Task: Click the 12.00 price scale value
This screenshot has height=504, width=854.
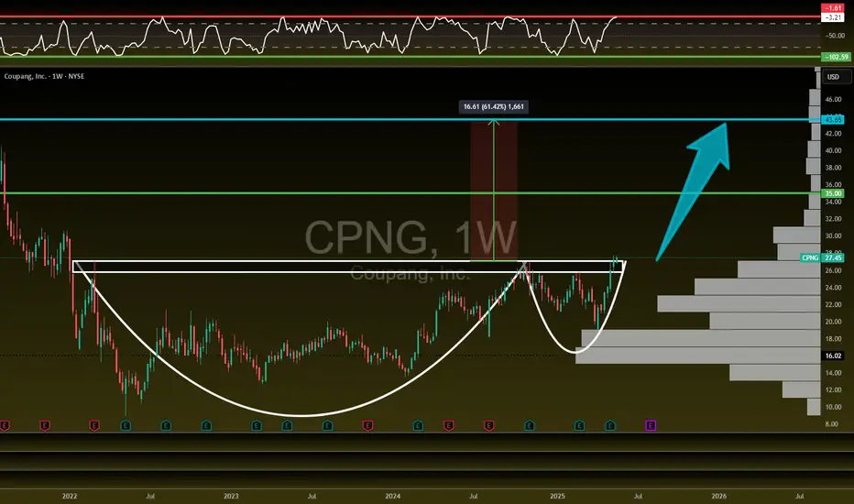Action: click(833, 390)
